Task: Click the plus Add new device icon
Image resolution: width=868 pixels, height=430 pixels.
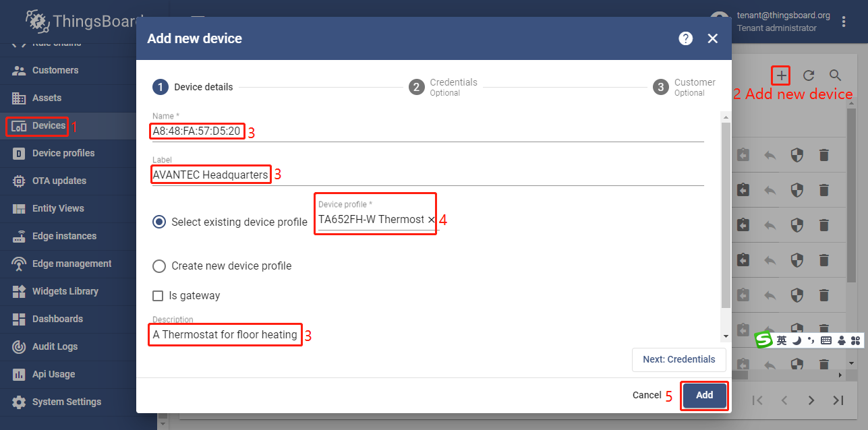Action: tap(781, 75)
